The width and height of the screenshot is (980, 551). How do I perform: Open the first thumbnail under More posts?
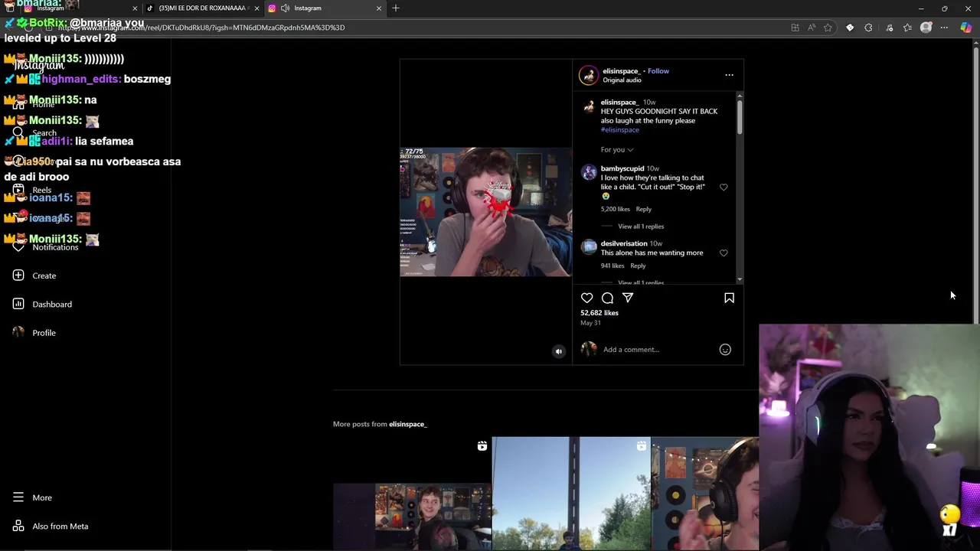pos(412,494)
